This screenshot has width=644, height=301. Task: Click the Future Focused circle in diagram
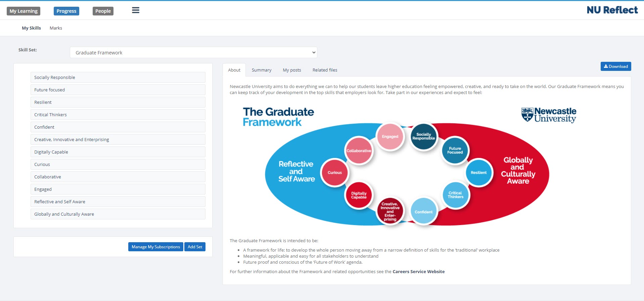(455, 150)
